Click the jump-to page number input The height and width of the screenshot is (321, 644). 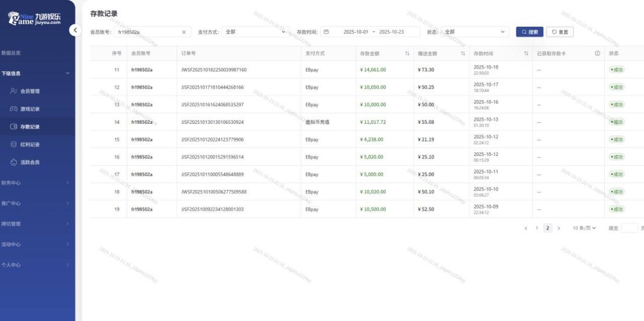click(629, 228)
